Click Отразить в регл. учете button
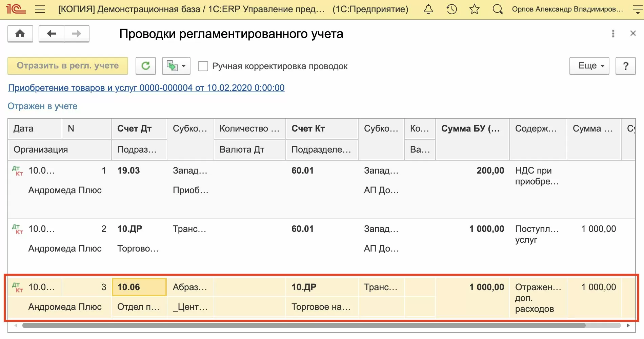This screenshot has height=339, width=644. tap(68, 66)
